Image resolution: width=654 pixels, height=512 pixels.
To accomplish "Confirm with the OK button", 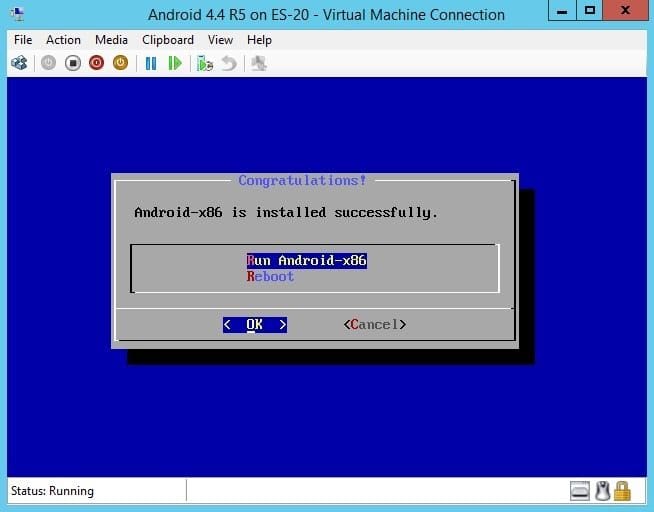I will tap(255, 324).
